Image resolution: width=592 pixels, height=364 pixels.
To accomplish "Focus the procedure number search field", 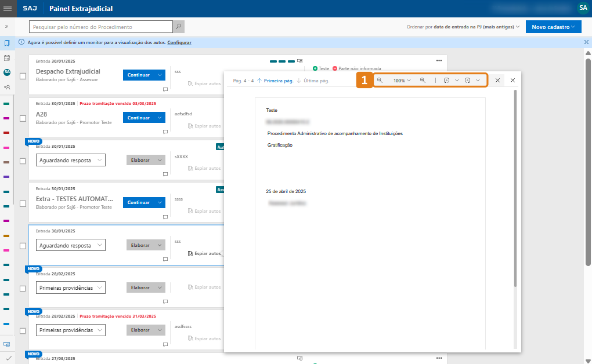I will [101, 27].
